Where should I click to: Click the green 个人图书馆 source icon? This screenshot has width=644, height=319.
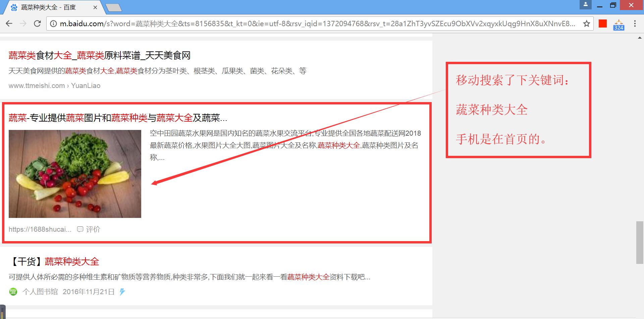[13, 292]
